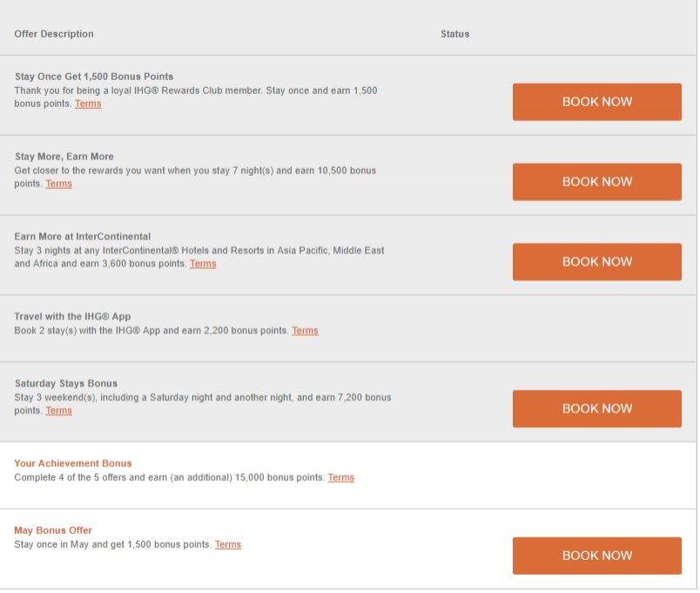
Task: Click the 'Stay Once Get 1,500 Bonus Points' title
Action: 94,77
